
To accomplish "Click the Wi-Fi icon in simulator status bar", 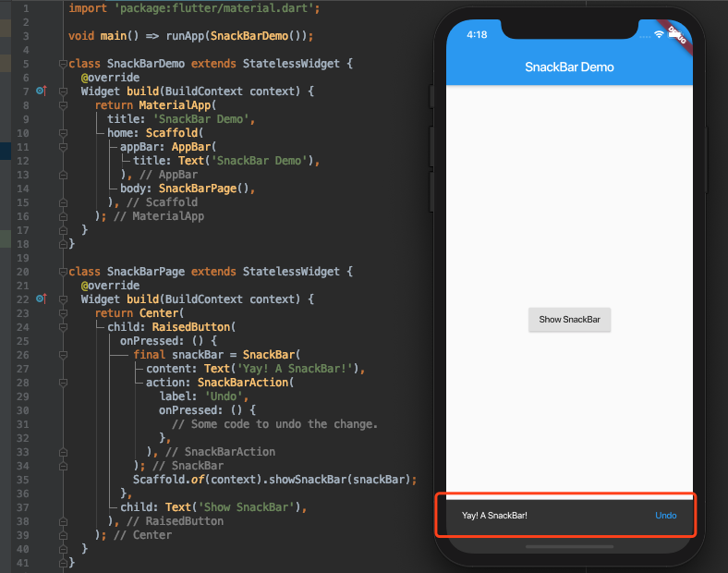I will pos(659,34).
